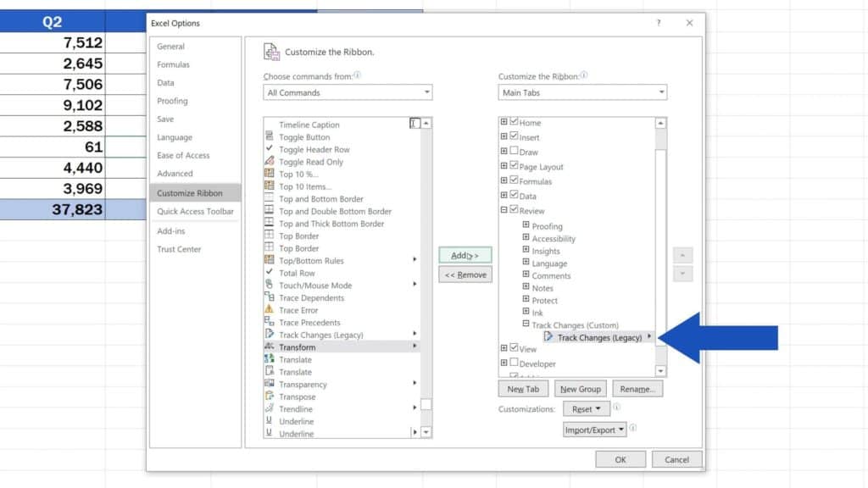This screenshot has width=868, height=488.
Task: Click the Top/Bottom Rules icon
Action: pyautogui.click(x=269, y=259)
